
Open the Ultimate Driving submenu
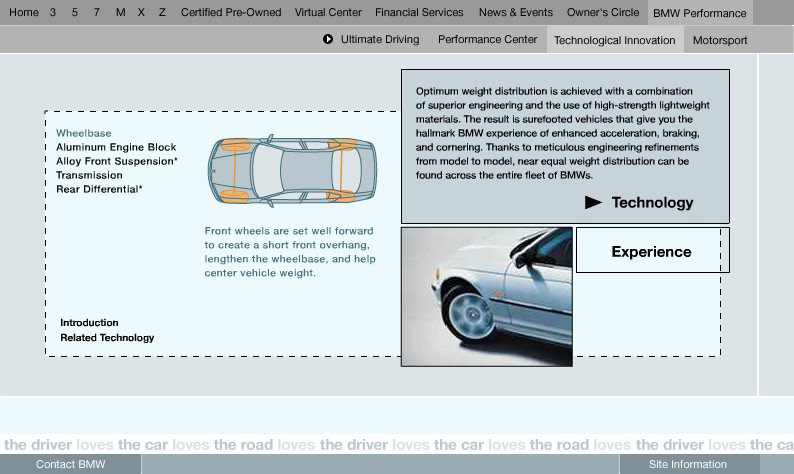(380, 40)
